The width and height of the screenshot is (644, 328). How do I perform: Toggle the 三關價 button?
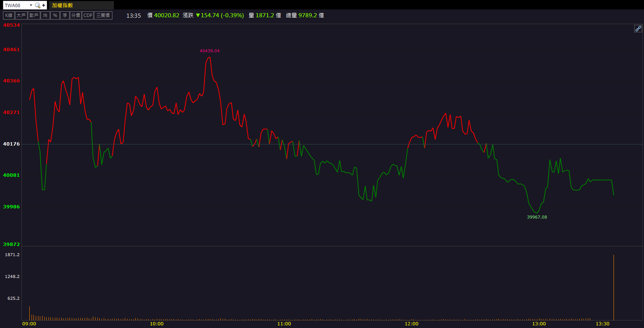pos(103,15)
